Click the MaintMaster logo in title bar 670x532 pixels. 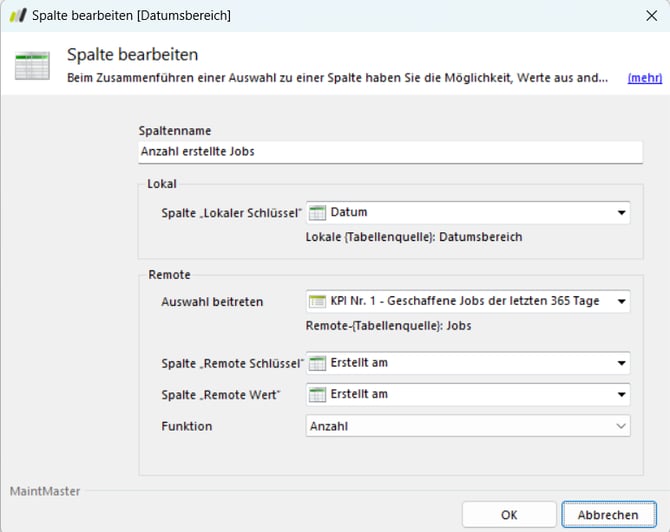pos(17,15)
